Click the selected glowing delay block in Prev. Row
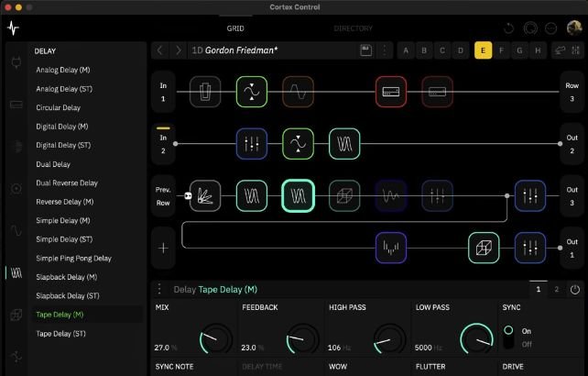 click(x=299, y=195)
